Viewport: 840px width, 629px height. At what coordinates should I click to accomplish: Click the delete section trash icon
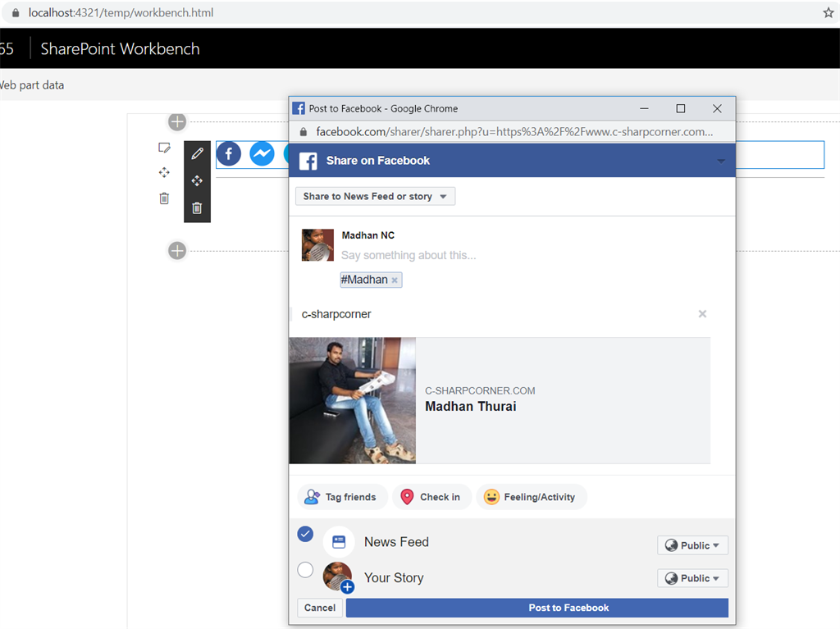(x=164, y=198)
